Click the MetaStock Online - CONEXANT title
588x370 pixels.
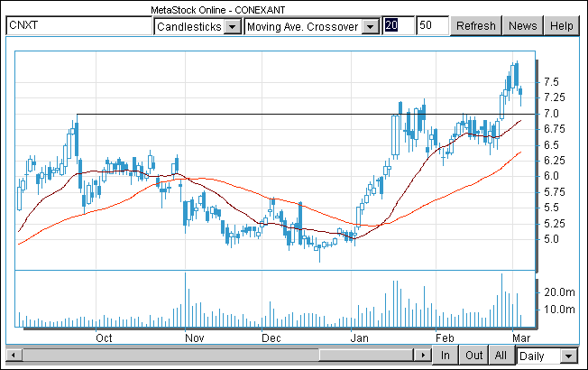(218, 10)
